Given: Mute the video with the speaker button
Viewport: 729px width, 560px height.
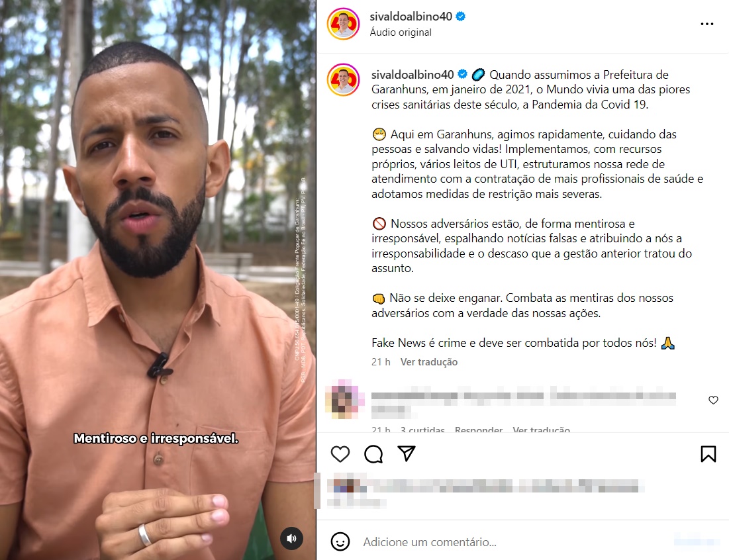Looking at the screenshot, I should click(x=291, y=538).
